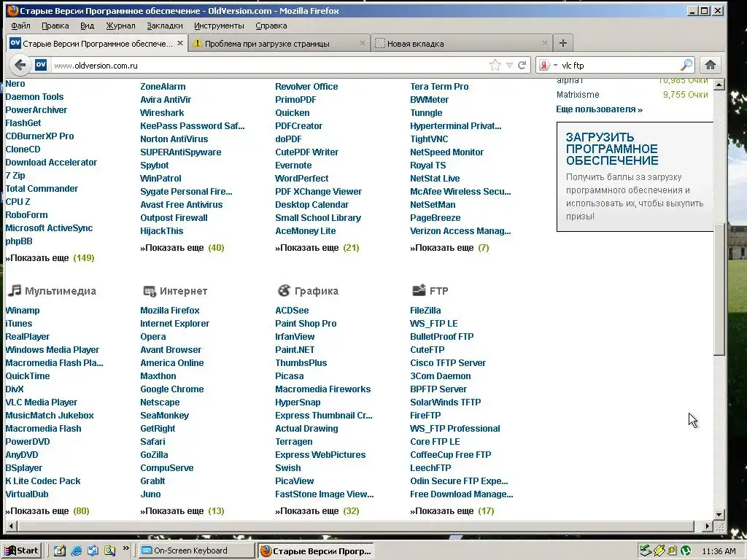Open the Yandex search engine selector

click(x=547, y=65)
